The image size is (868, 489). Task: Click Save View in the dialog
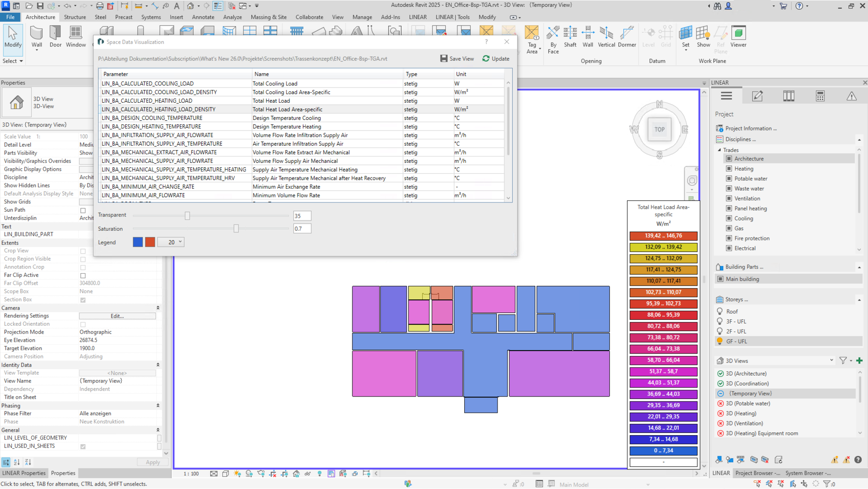[x=457, y=59]
